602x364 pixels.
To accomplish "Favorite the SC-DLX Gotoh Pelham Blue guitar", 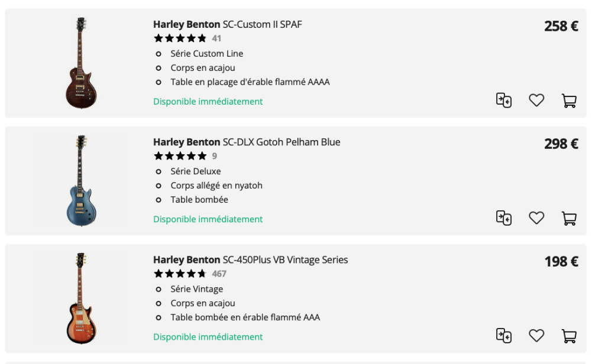I will click(536, 218).
